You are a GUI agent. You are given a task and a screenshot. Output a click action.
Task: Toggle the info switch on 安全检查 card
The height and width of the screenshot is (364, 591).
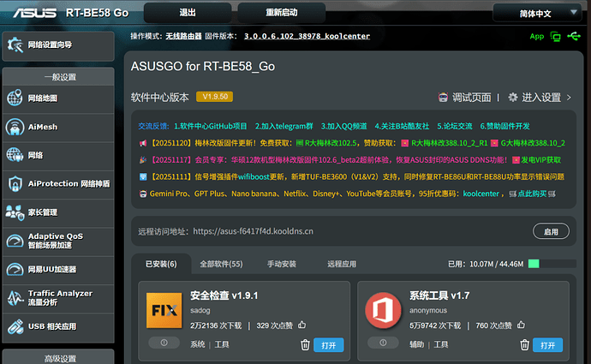pyautogui.click(x=164, y=343)
